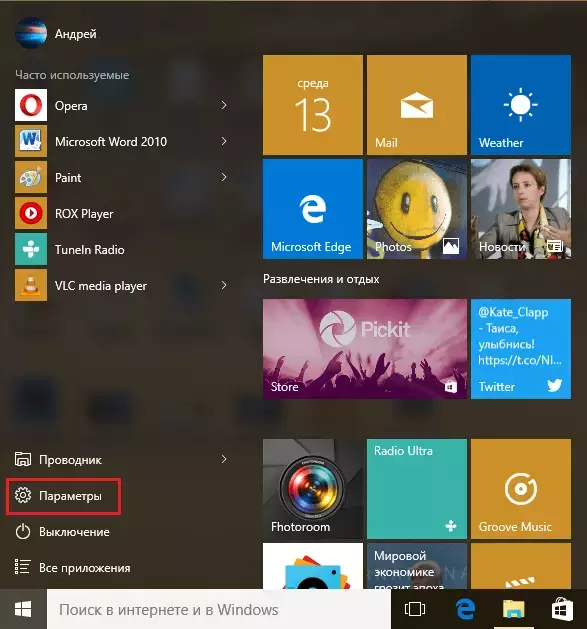This screenshot has height=629, width=587.
Task: Open Параметры settings entry
Action: pos(63,496)
